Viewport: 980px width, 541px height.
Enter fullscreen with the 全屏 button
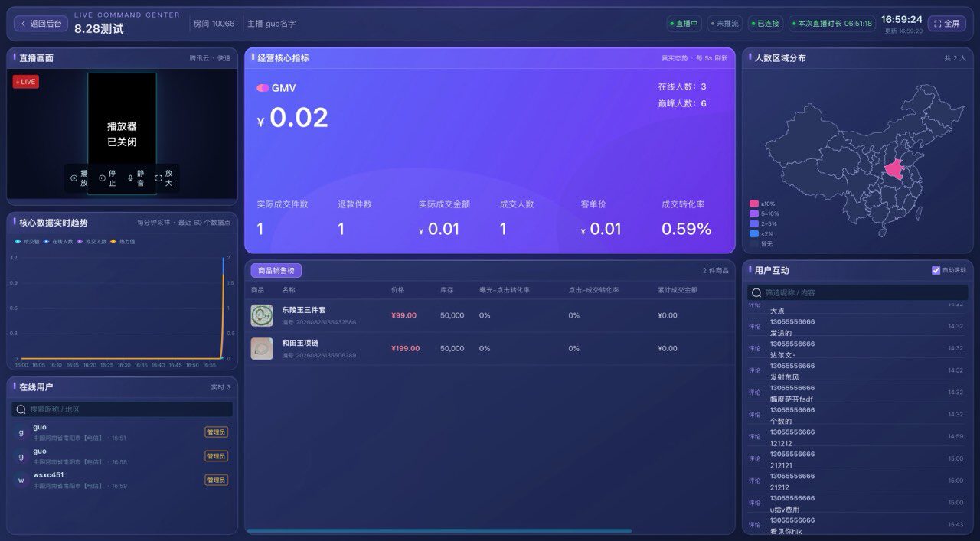pos(946,24)
